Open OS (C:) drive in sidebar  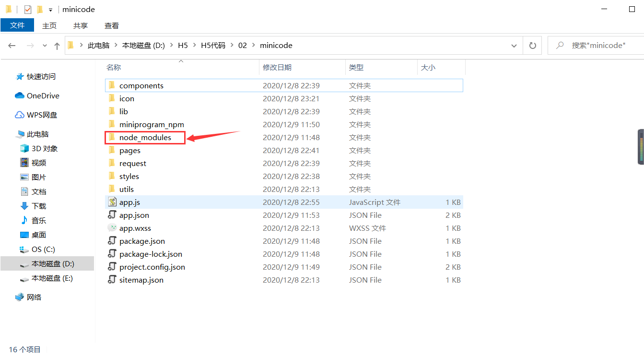click(x=37, y=249)
